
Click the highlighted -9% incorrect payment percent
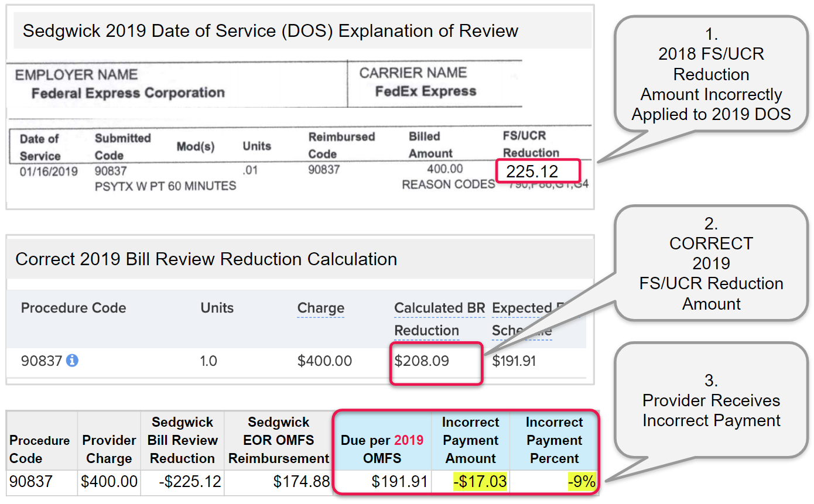coord(581,482)
